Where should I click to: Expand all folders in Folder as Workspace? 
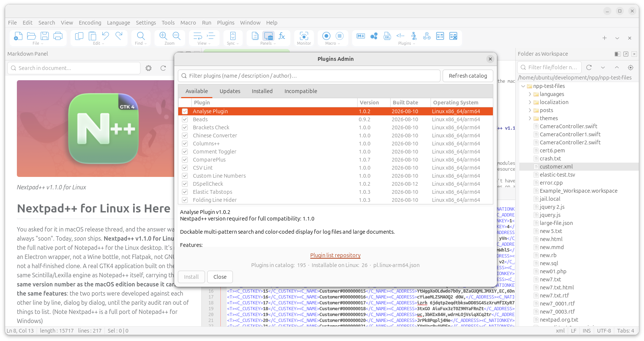click(603, 67)
